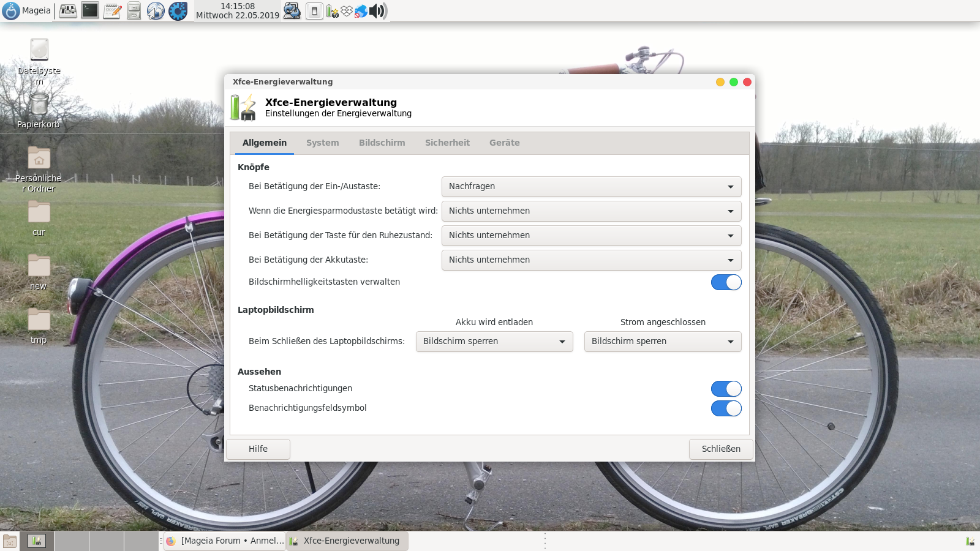Switch to the first workspace with the power manager thumbnail

pyautogui.click(x=37, y=541)
